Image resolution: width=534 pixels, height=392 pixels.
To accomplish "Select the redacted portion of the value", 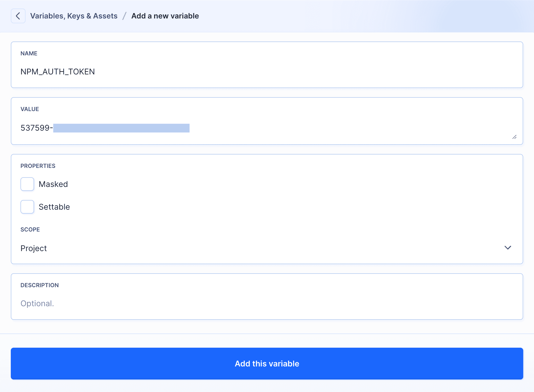I will click(x=122, y=128).
